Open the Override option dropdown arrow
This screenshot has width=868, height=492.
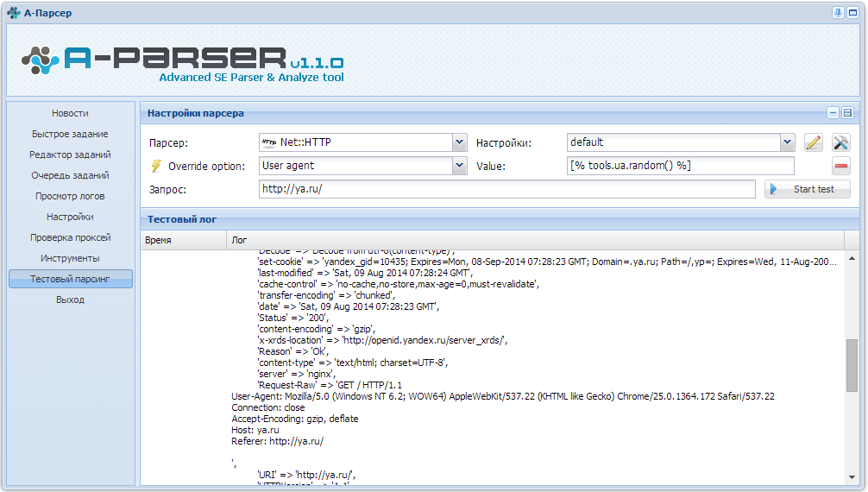pyautogui.click(x=460, y=166)
